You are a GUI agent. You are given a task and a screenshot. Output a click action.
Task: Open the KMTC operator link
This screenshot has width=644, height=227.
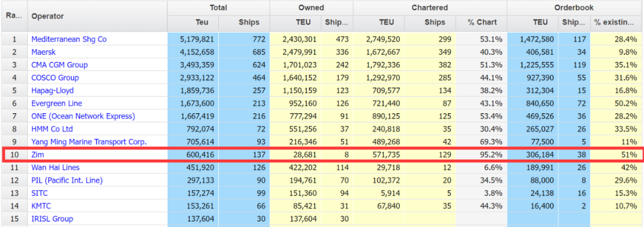(x=41, y=206)
